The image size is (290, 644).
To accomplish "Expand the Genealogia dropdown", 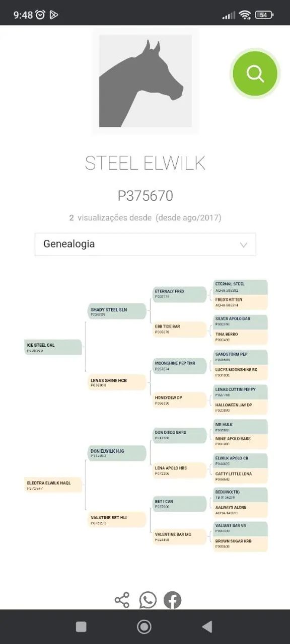I will click(145, 244).
